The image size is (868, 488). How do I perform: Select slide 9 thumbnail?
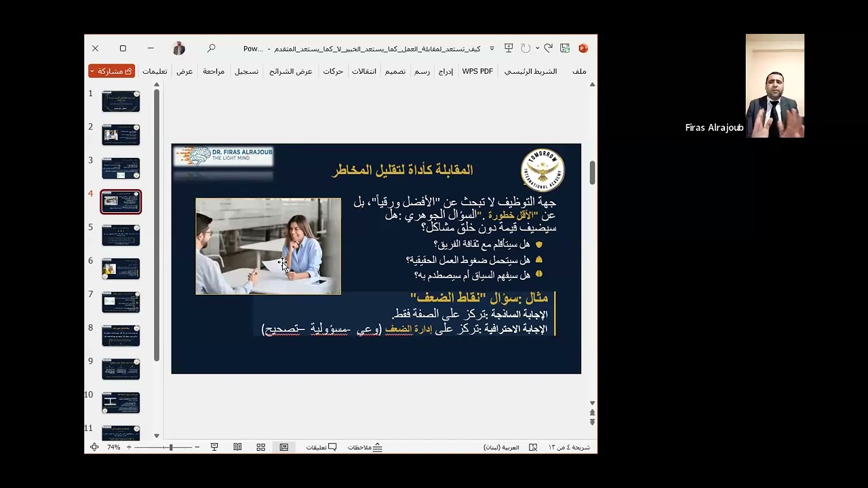(x=121, y=369)
